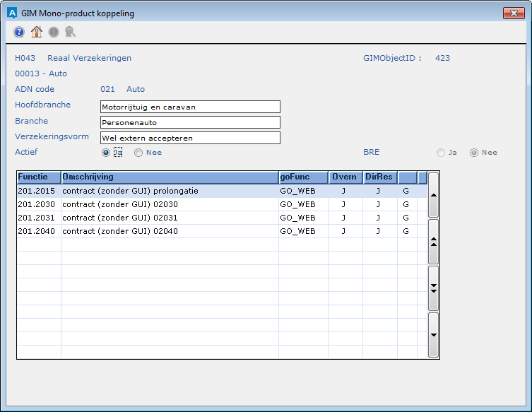Screen dimensions: 532x412
Task: Click the application 'A' icon in title bar
Action: point(12,13)
